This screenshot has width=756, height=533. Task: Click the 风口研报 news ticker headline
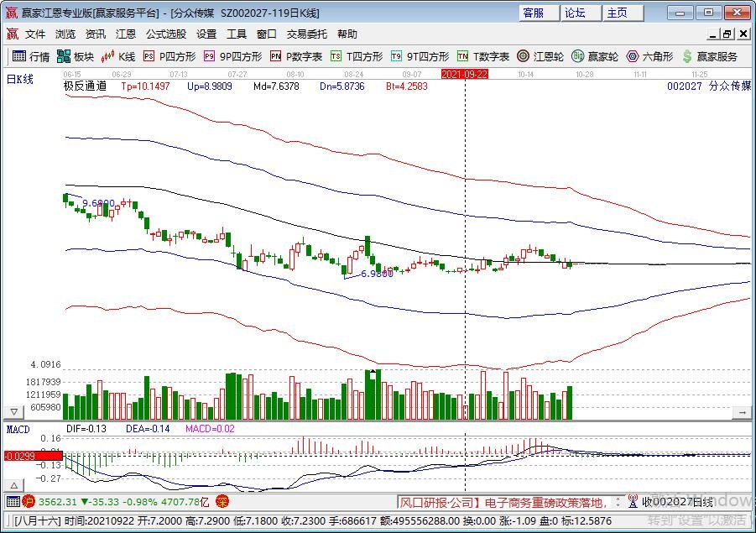(x=503, y=502)
